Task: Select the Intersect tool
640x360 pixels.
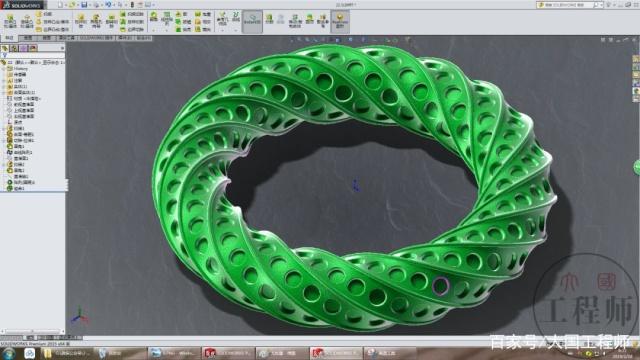Action: (202, 22)
